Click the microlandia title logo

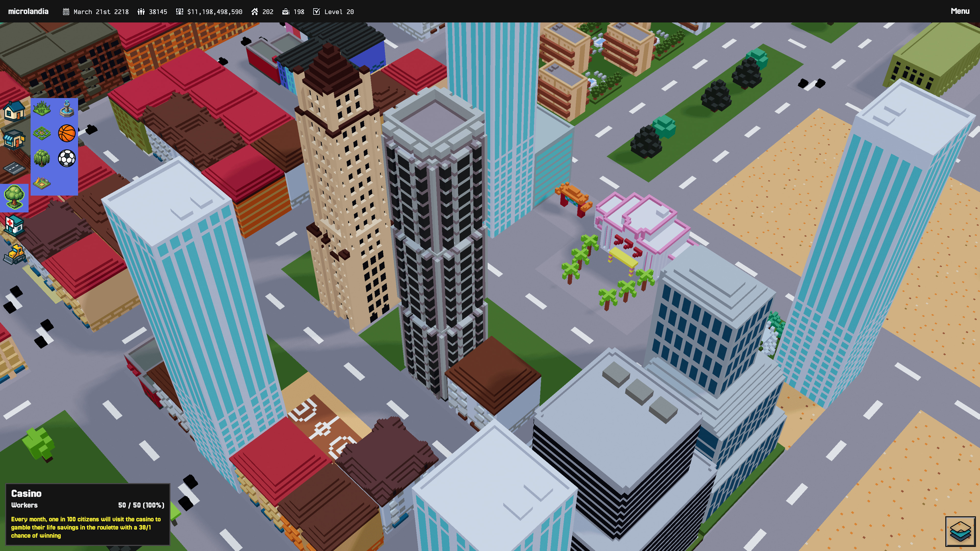(x=28, y=11)
